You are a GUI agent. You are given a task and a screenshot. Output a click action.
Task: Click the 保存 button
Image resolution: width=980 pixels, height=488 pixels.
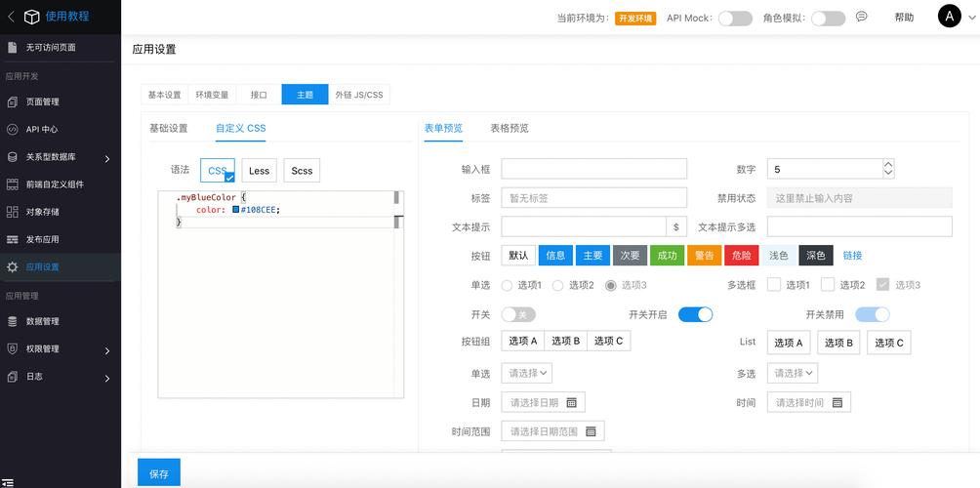click(159, 473)
